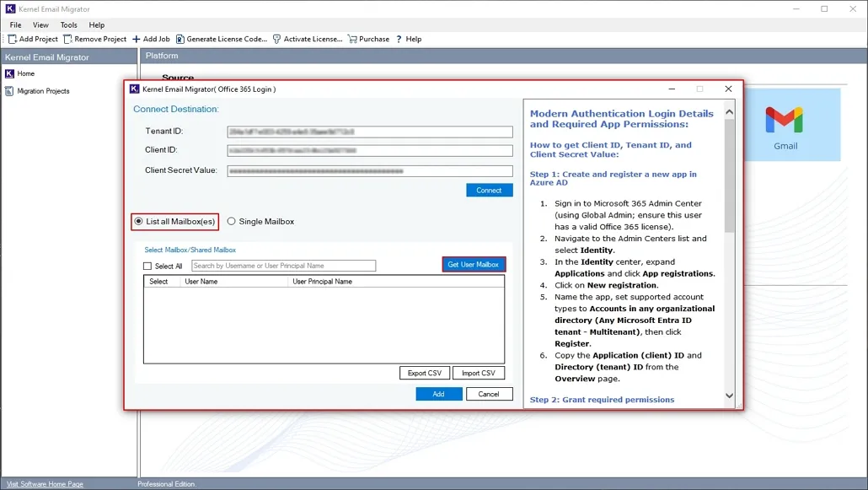The width and height of the screenshot is (868, 490).
Task: Choose the Single Mailbox option
Action: click(x=231, y=221)
